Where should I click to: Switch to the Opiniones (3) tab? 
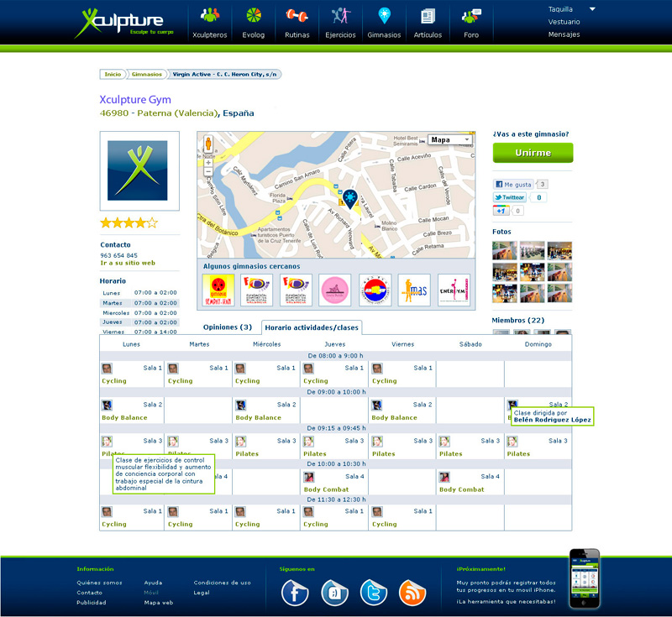point(227,327)
